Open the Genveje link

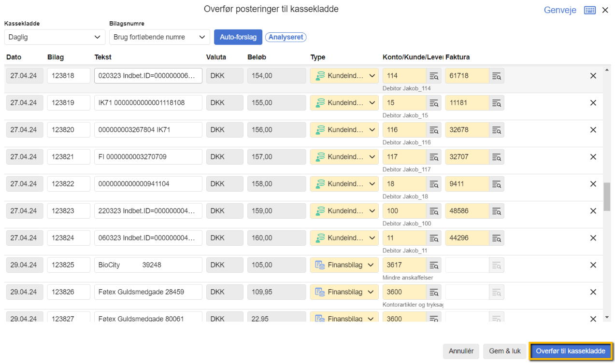pos(559,10)
